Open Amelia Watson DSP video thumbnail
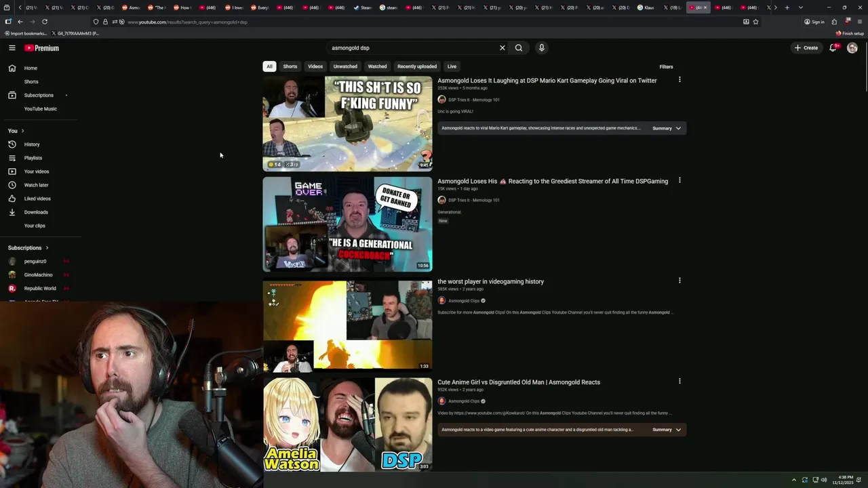This screenshot has width=868, height=488. pyautogui.click(x=347, y=424)
